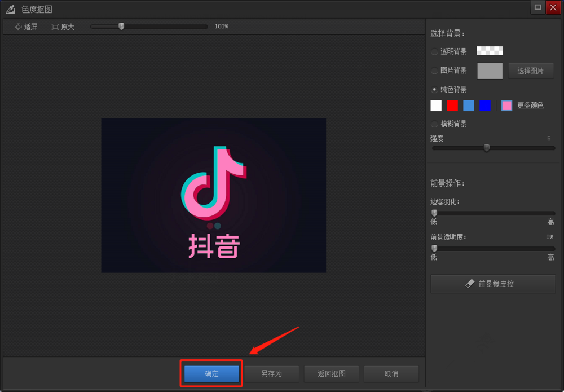The height and width of the screenshot is (392, 564).
Task: Open the 更多颜色 link
Action: [x=530, y=105]
